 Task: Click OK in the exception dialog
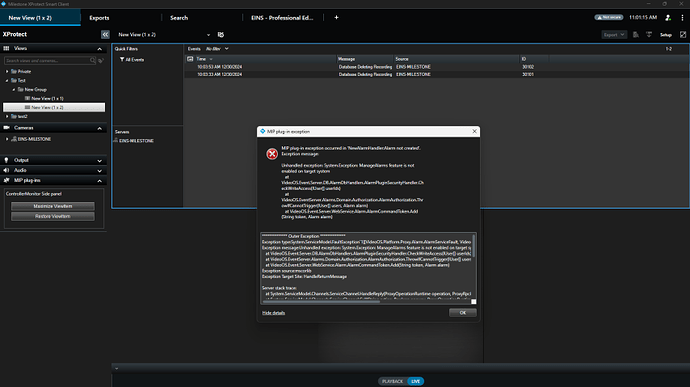(462, 313)
